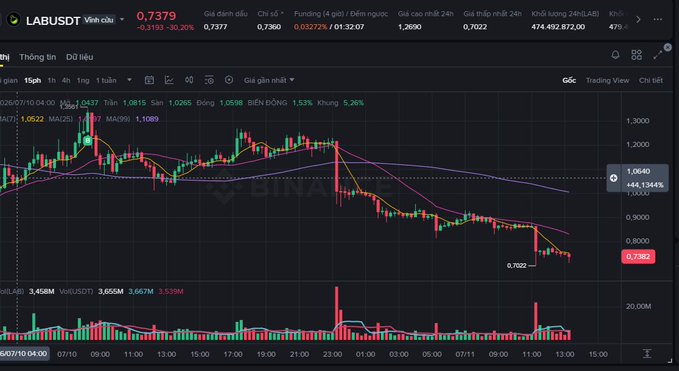Click the LAB coin logo icon
Image resolution: width=679 pixels, height=371 pixels.
tap(14, 20)
